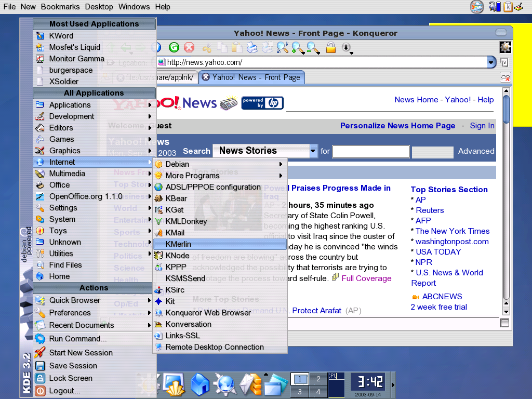The width and height of the screenshot is (532, 399).
Task: Launch the mail client panel icon
Action: 250,384
